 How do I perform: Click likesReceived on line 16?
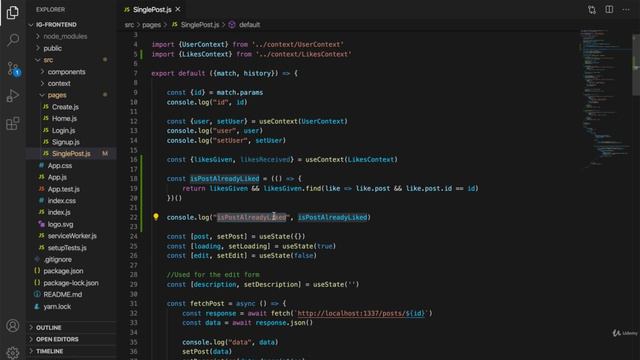tap(265, 159)
